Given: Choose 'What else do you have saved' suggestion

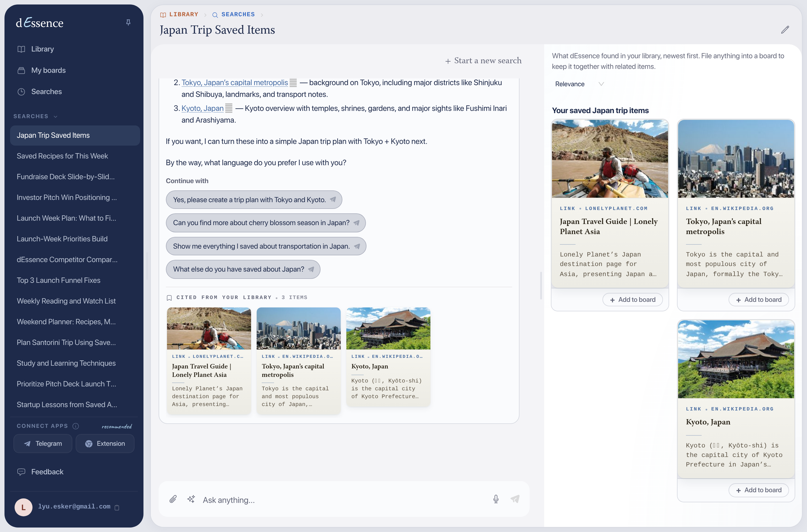Looking at the screenshot, I should [x=243, y=269].
